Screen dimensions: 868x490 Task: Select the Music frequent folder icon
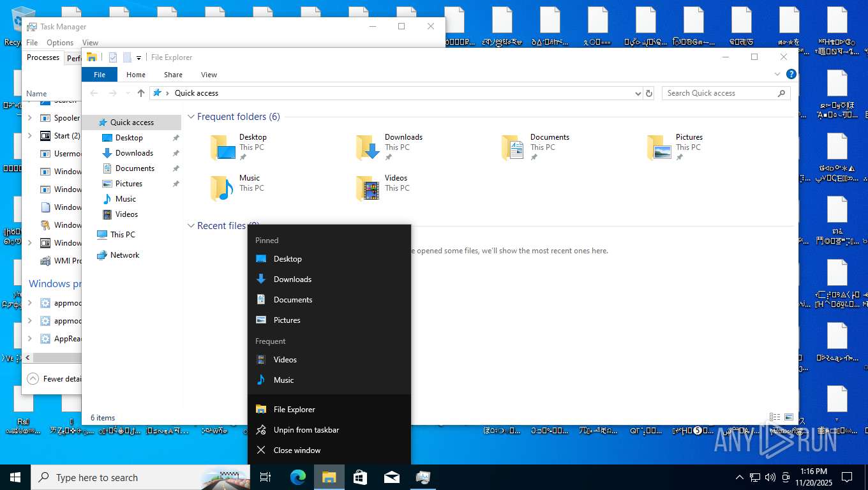[x=223, y=188]
